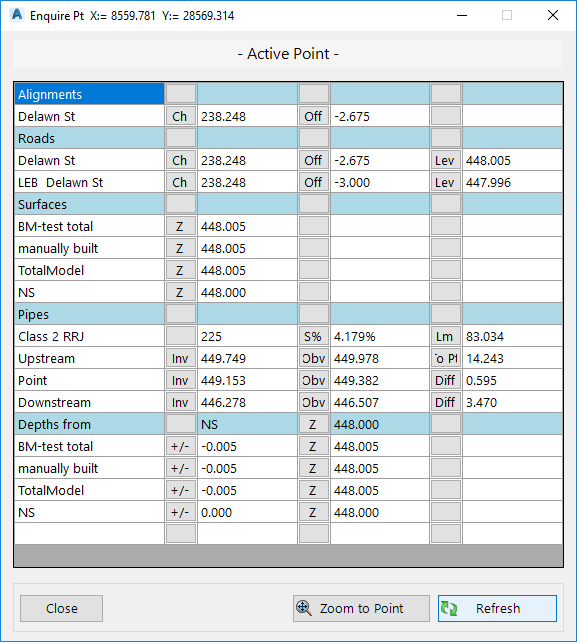Click the S% button in Class 2 RRJ row
The width and height of the screenshot is (577, 642).
pos(313,337)
